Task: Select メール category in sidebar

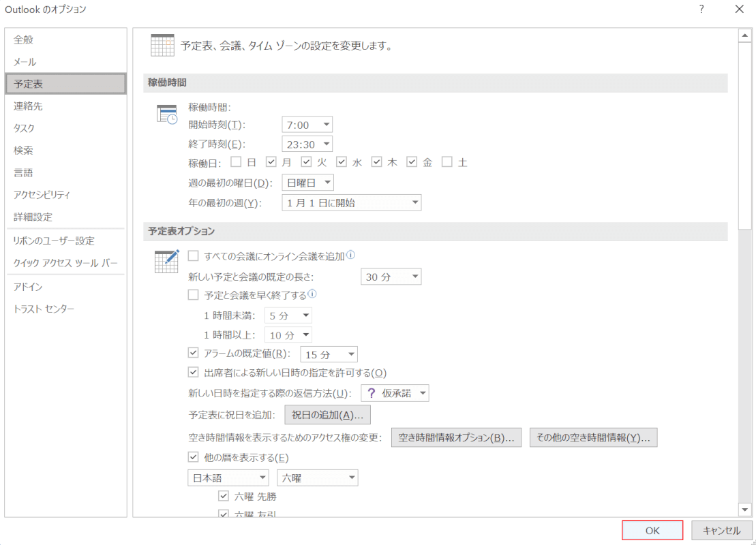Action: point(65,62)
